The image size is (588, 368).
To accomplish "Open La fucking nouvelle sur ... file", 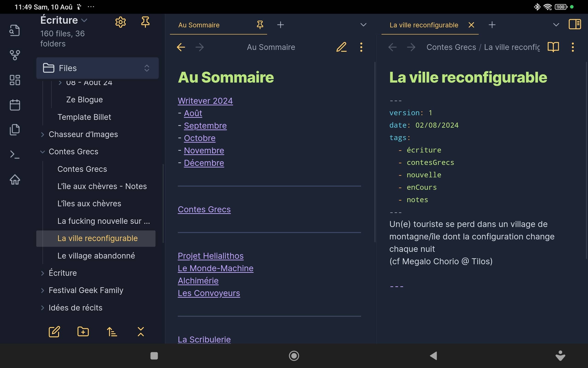I will pyautogui.click(x=104, y=221).
